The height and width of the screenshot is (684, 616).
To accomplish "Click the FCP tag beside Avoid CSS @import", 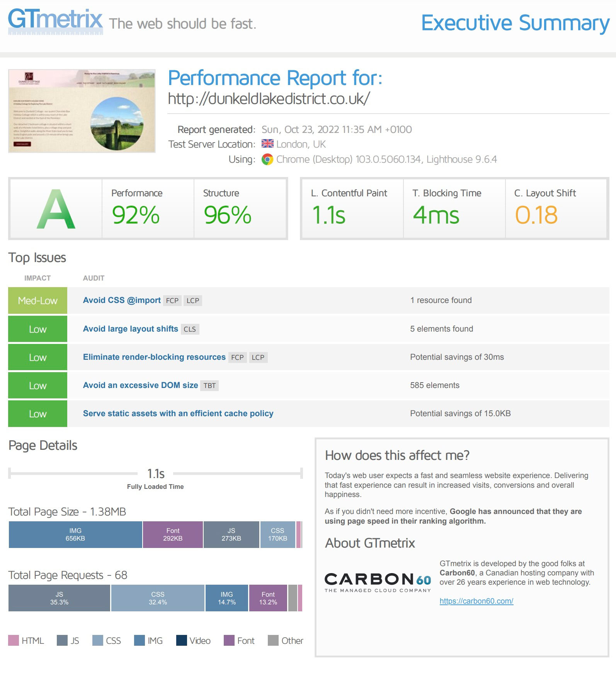I will [172, 301].
